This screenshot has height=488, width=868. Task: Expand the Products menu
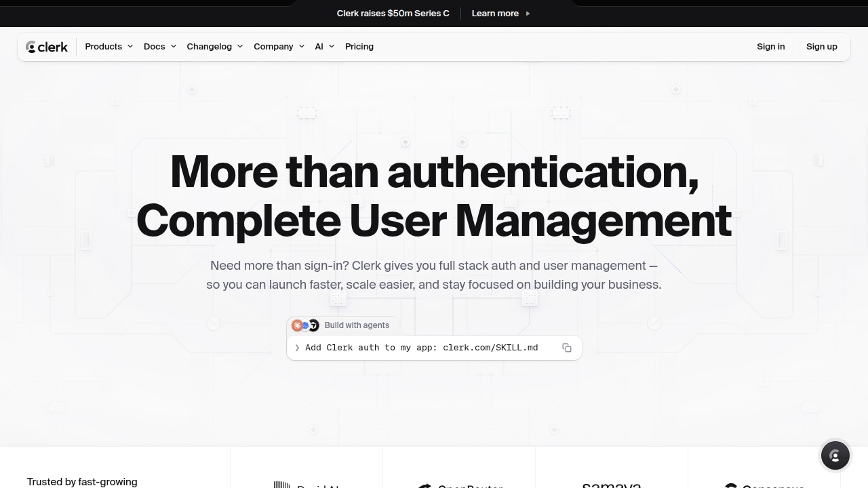(109, 47)
